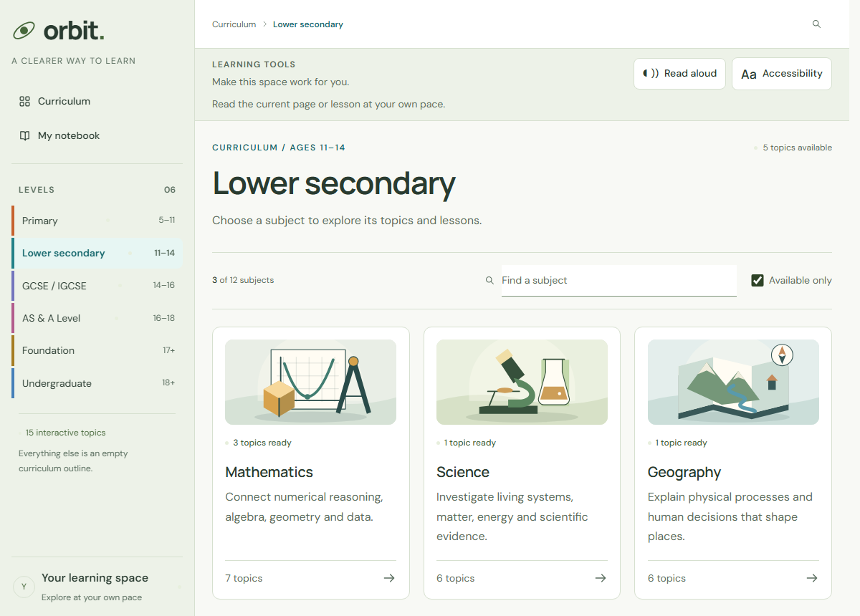Click "1 topic ready" on Science card
860x616 pixels.
[470, 443]
